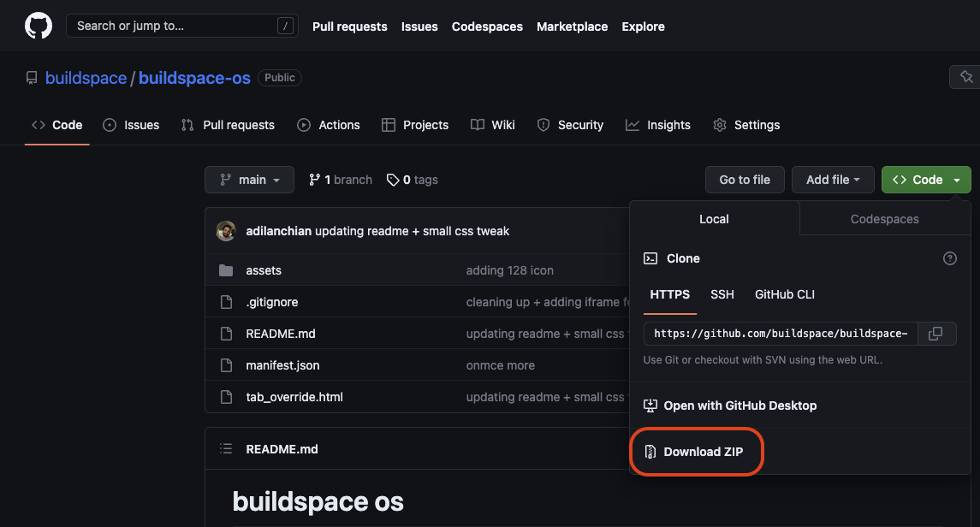The width and height of the screenshot is (980, 527).
Task: Open the README table of contents list icon
Action: point(226,449)
